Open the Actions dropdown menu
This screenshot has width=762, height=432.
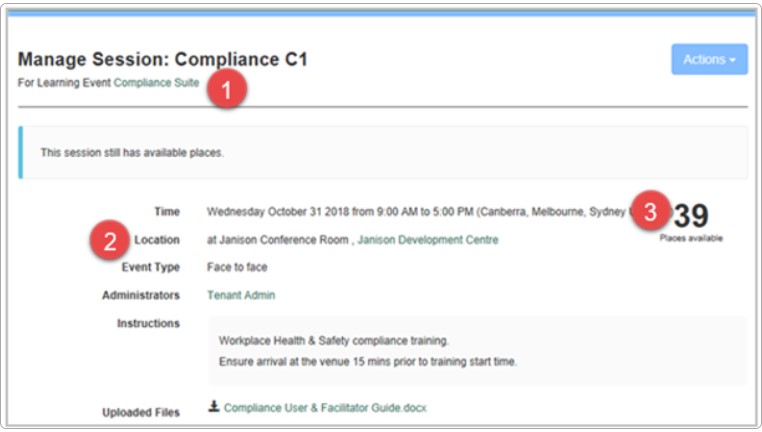tap(708, 60)
